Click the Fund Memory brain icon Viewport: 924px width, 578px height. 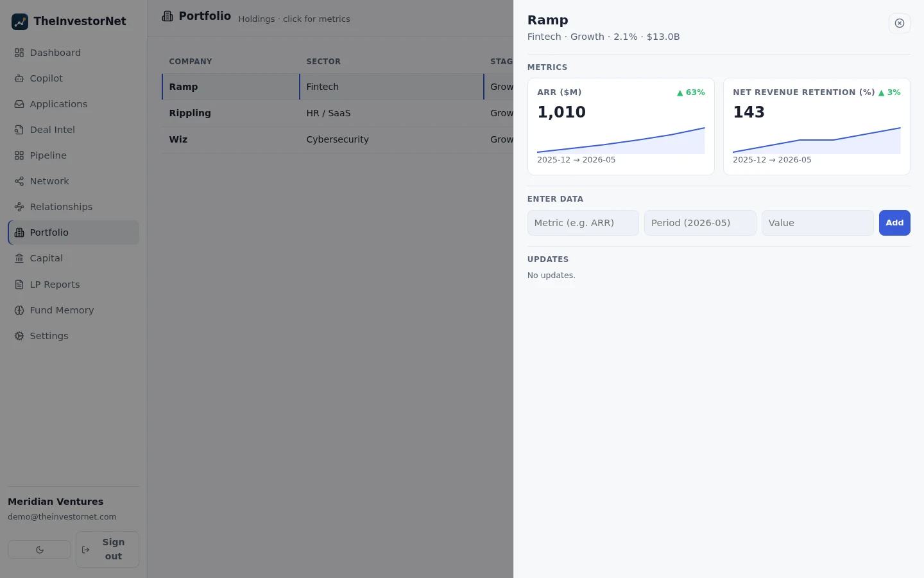coord(19,310)
